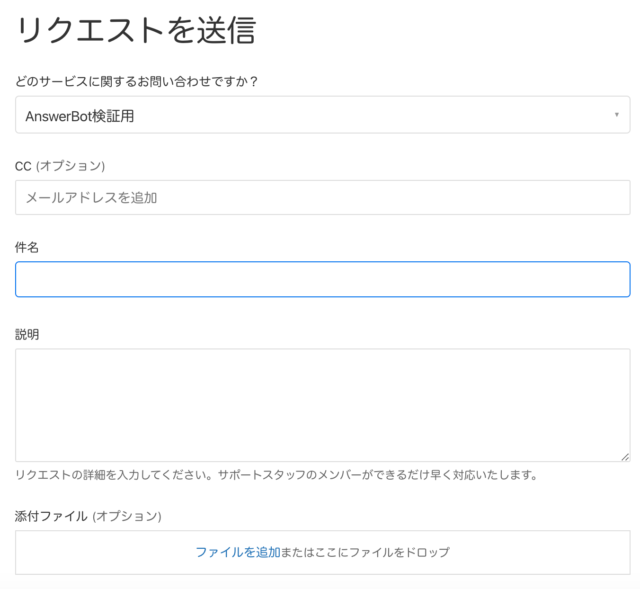Click the リクエストの詳細を入力してください hint text

(113, 475)
